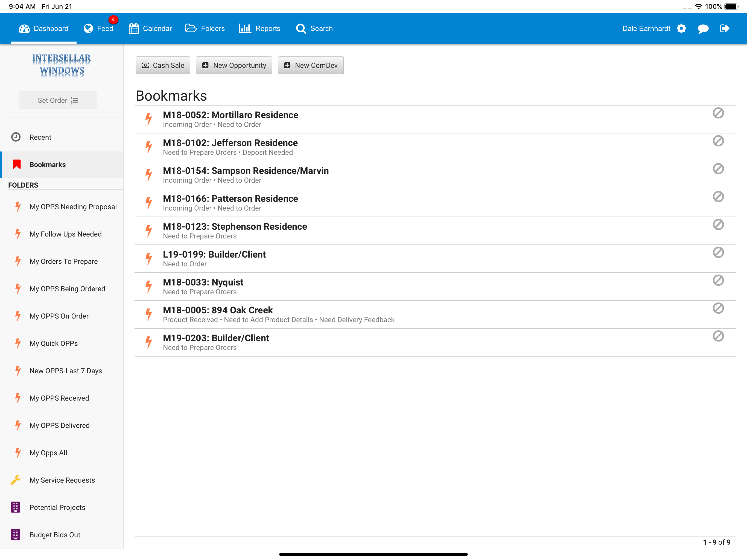Go to the Folders tab
Screen dimensions: 747x560
pyautogui.click(x=205, y=28)
